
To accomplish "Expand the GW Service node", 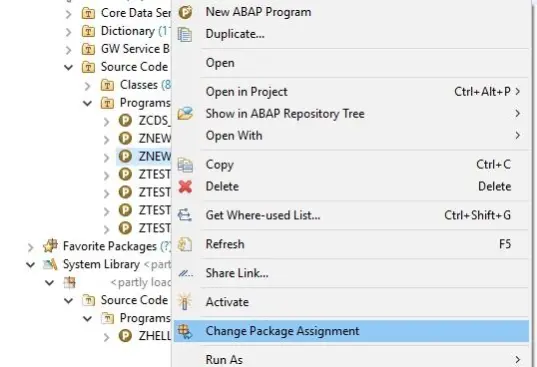I will point(68,50).
